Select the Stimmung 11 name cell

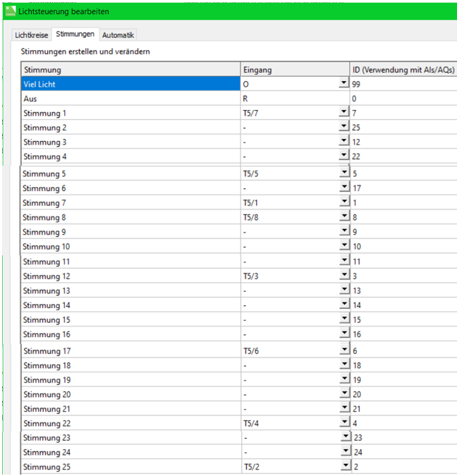(131, 262)
